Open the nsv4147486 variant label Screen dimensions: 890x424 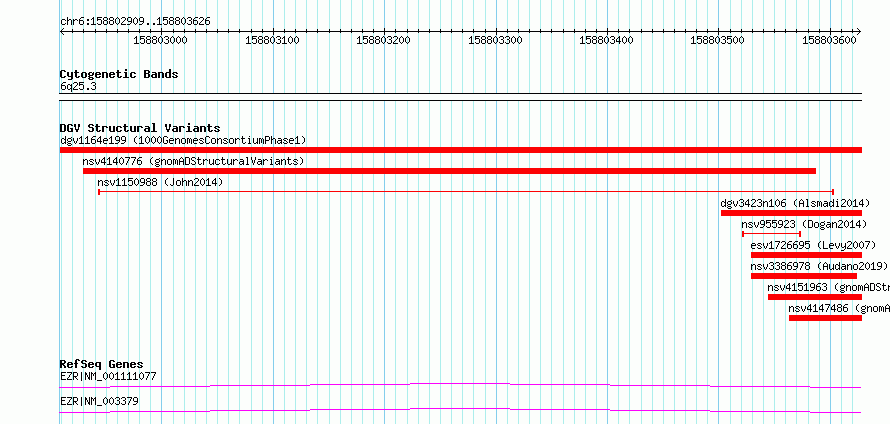pos(839,308)
